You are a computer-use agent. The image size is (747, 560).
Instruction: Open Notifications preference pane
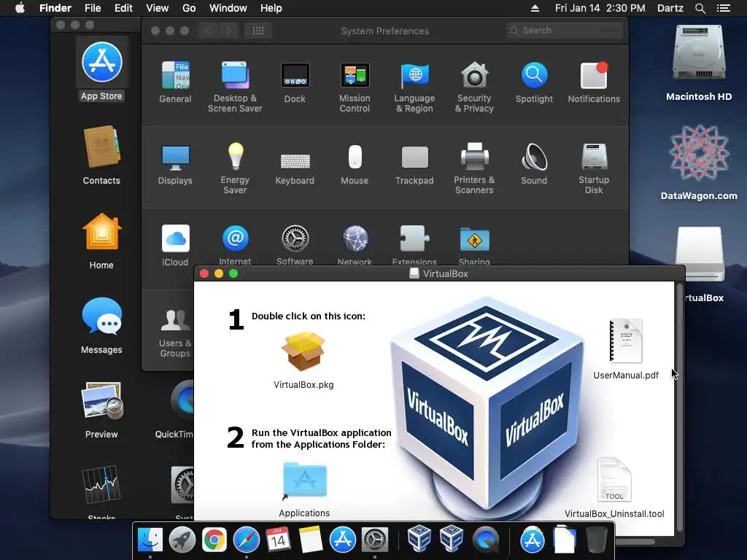594,82
